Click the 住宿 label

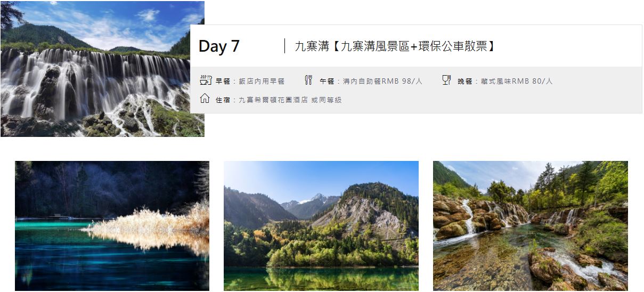[x=223, y=100]
